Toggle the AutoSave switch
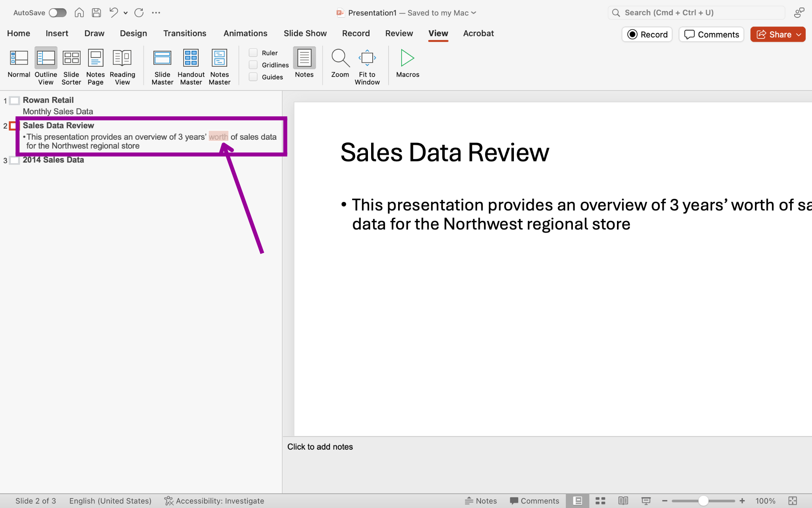 pos(57,13)
